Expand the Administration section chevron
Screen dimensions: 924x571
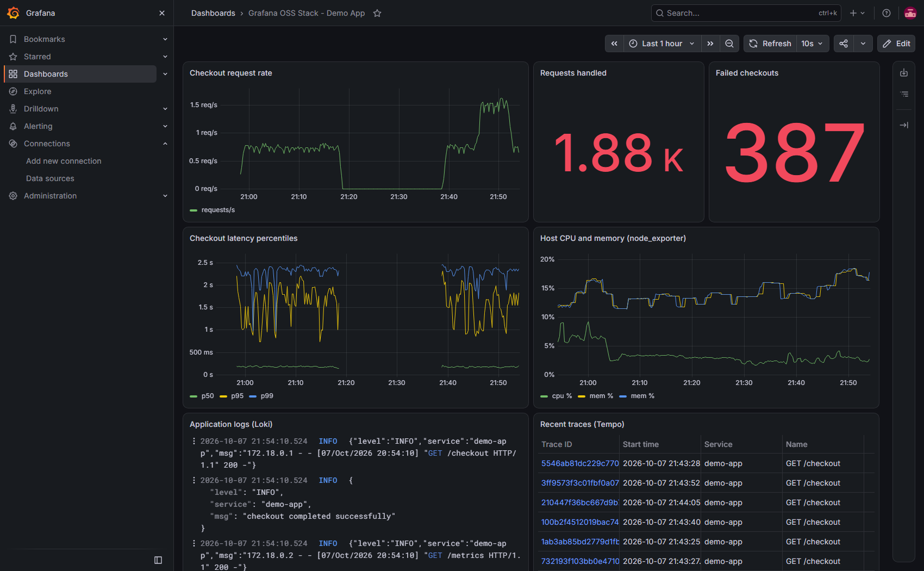165,196
